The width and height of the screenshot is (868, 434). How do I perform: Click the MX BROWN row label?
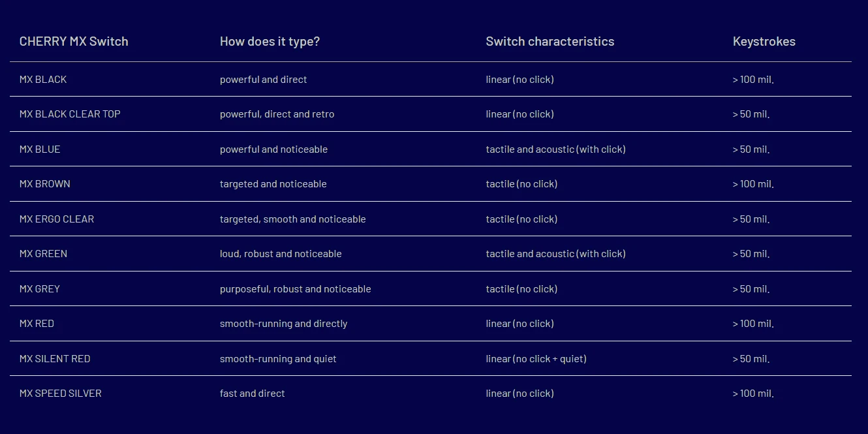pyautogui.click(x=45, y=184)
